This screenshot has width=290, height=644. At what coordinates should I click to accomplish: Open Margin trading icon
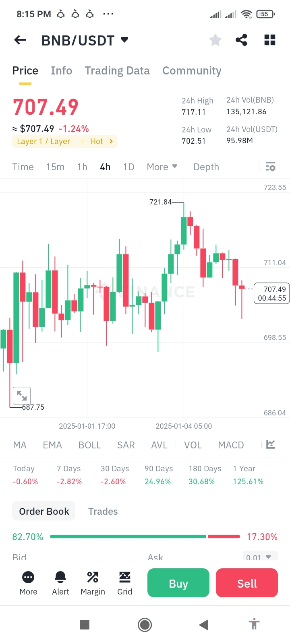click(93, 583)
